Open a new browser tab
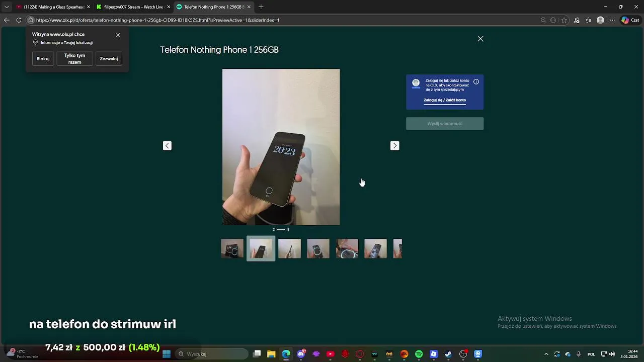The width and height of the screenshot is (644, 362). (261, 7)
